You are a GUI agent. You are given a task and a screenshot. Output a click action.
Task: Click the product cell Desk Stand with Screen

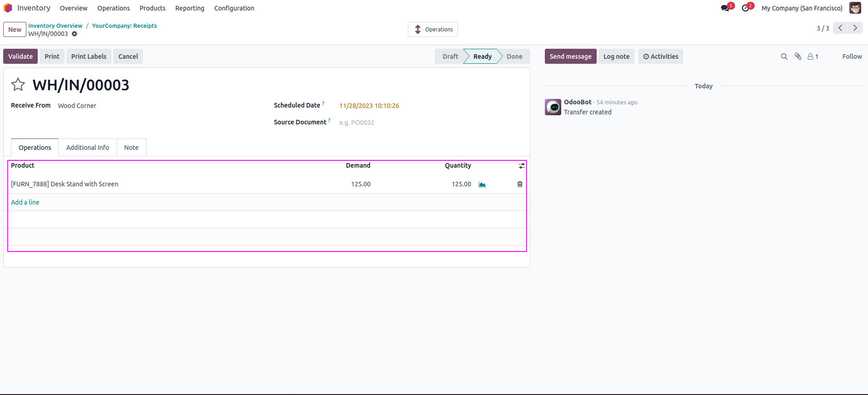coord(65,184)
